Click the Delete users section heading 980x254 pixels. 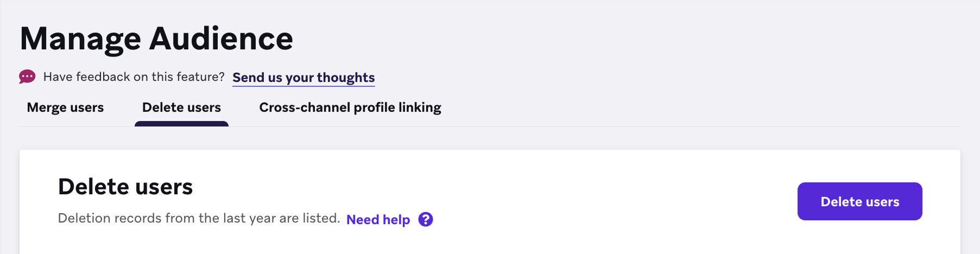point(125,187)
